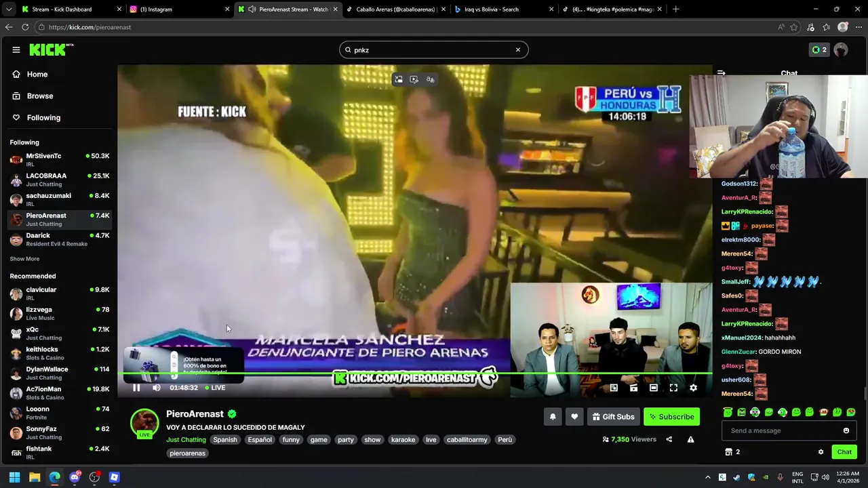Clear search text with X icon
The height and width of the screenshot is (488, 868).
pyautogui.click(x=518, y=49)
